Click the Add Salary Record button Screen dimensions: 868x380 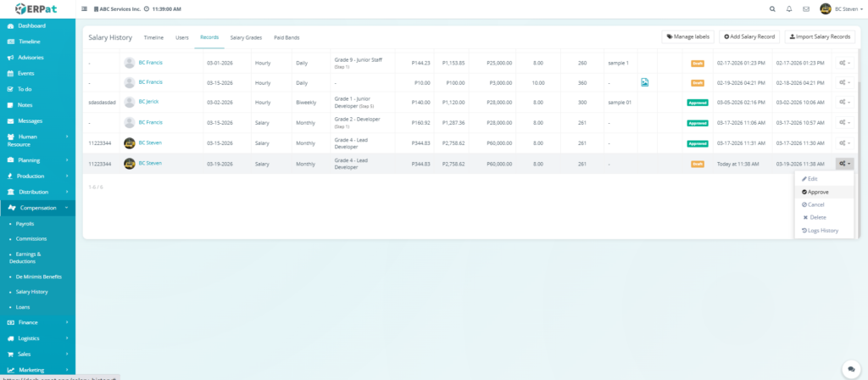[749, 36]
